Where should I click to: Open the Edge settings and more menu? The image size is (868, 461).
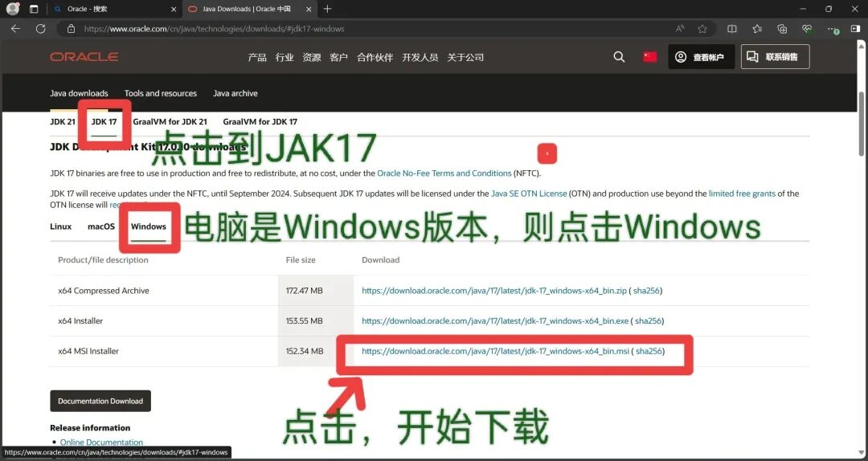pos(832,29)
